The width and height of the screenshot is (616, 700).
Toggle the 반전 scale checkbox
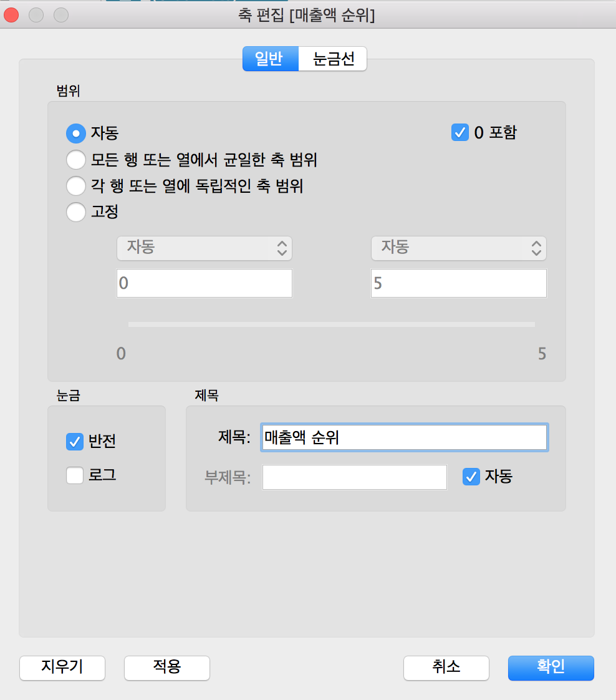[x=75, y=442]
